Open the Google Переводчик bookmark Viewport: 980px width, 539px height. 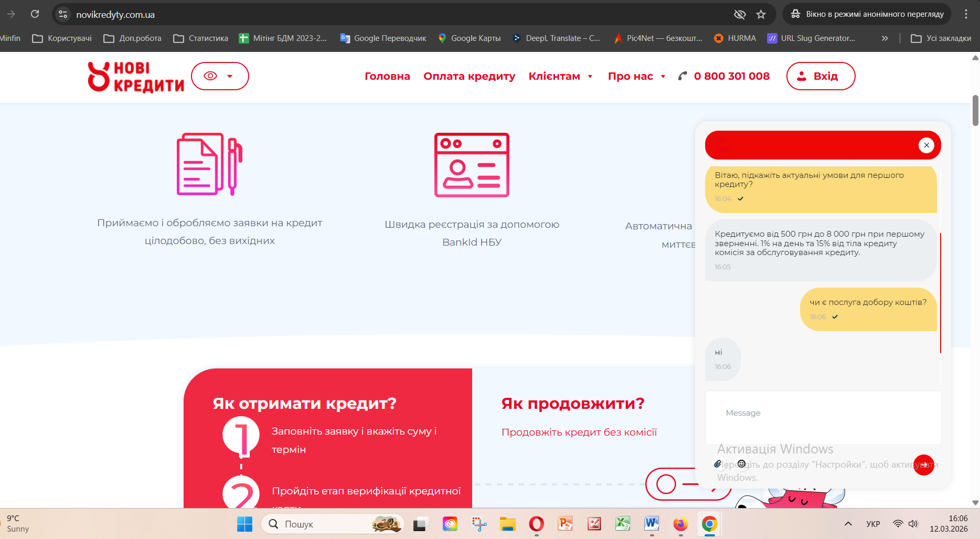coord(383,38)
